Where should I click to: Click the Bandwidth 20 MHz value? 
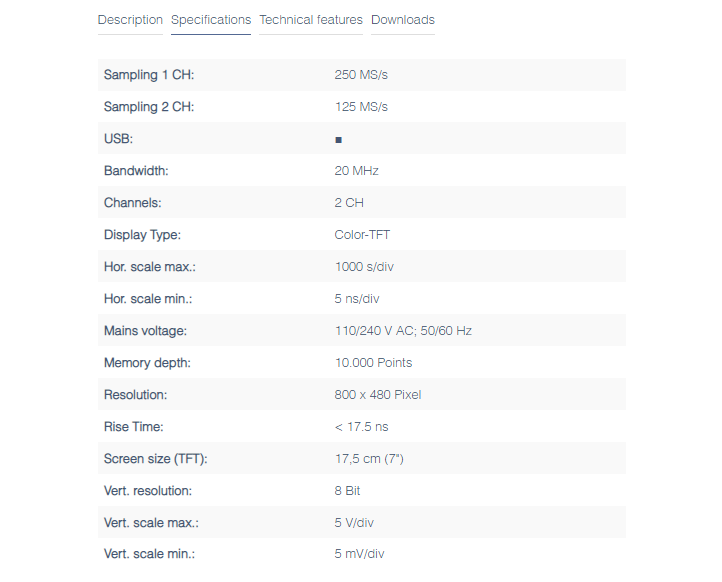(356, 171)
